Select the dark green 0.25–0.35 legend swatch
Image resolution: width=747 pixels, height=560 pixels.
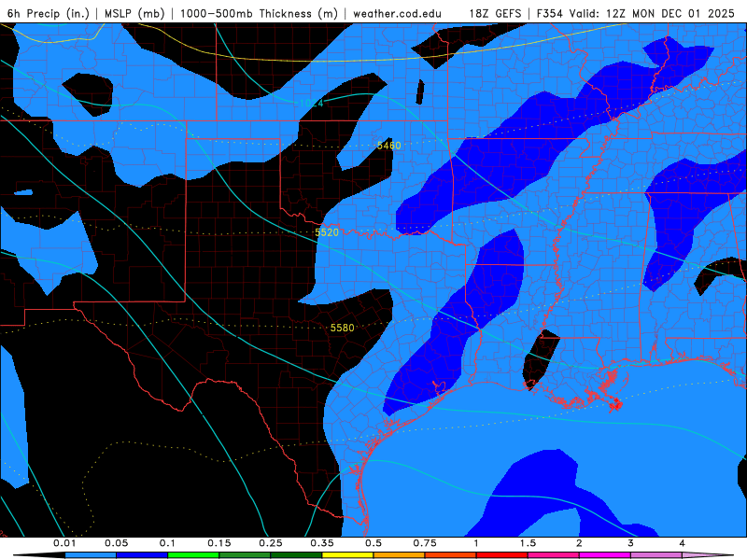[296, 555]
